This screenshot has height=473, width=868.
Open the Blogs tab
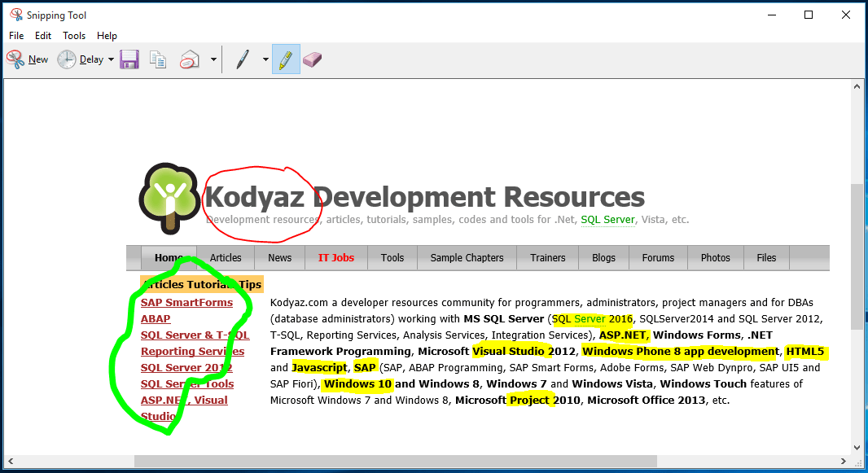604,258
